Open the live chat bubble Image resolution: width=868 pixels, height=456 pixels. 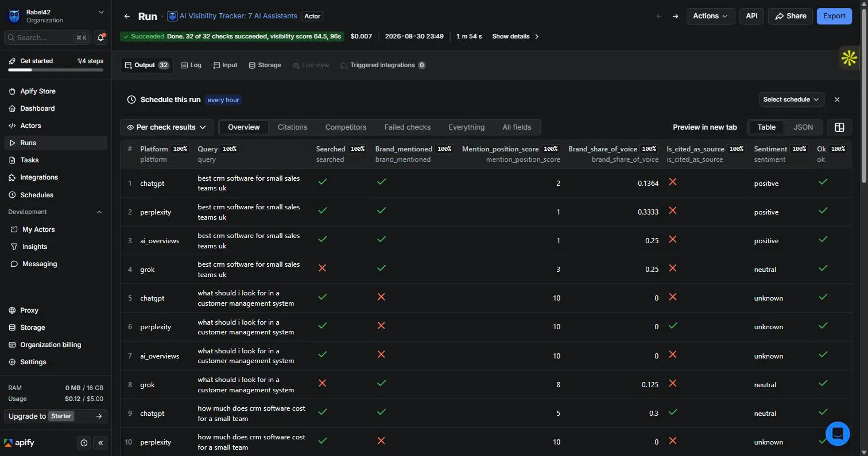(838, 433)
